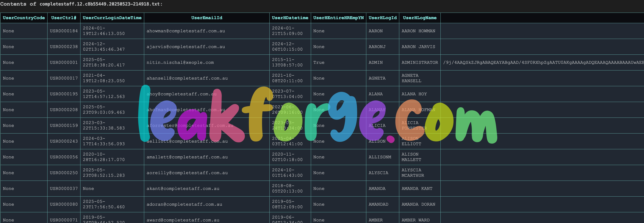Viewport: 644px width, 223px height.
Task: Select the base64 string starting /9j/4AAQSkZJRg
Action: tap(543, 63)
